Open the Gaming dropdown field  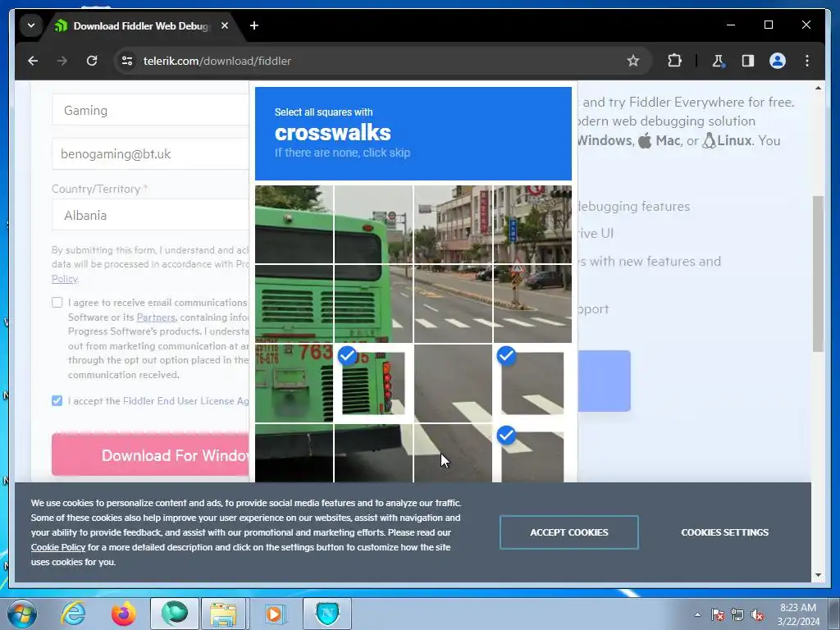click(151, 111)
